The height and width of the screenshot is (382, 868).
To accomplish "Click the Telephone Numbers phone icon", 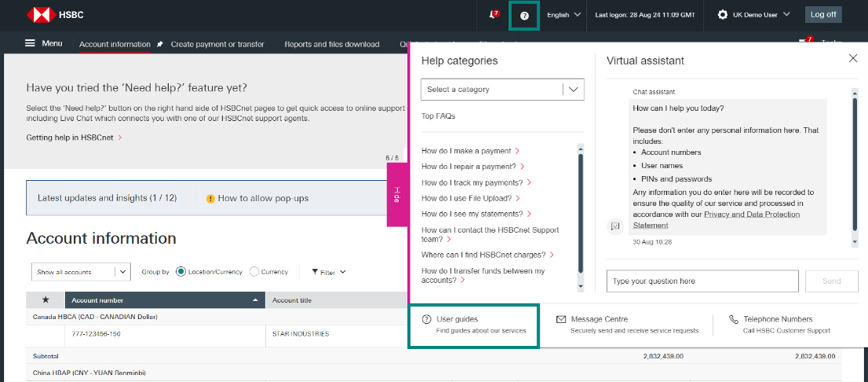I will coord(733,319).
